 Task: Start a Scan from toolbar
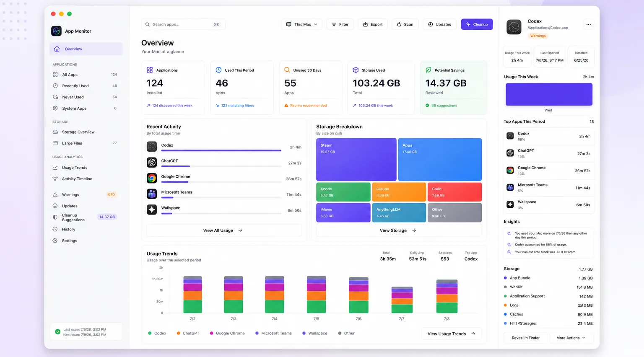pyautogui.click(x=405, y=24)
